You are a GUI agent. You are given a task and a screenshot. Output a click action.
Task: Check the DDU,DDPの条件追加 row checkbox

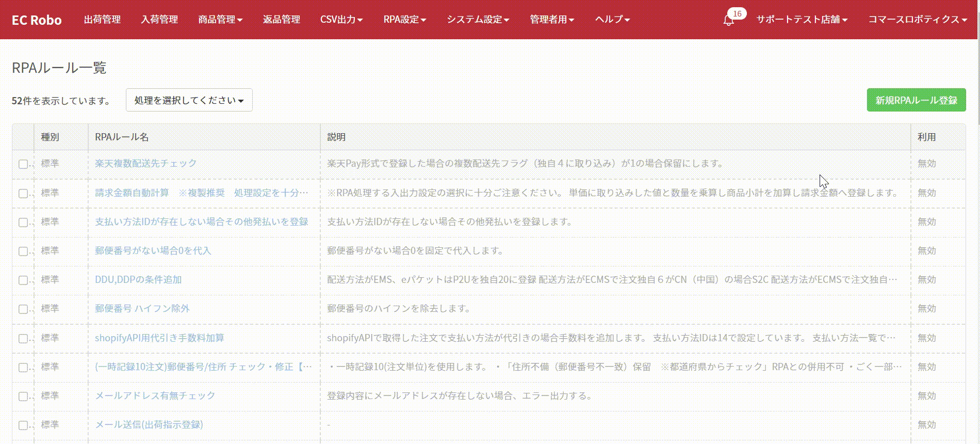coord(23,280)
